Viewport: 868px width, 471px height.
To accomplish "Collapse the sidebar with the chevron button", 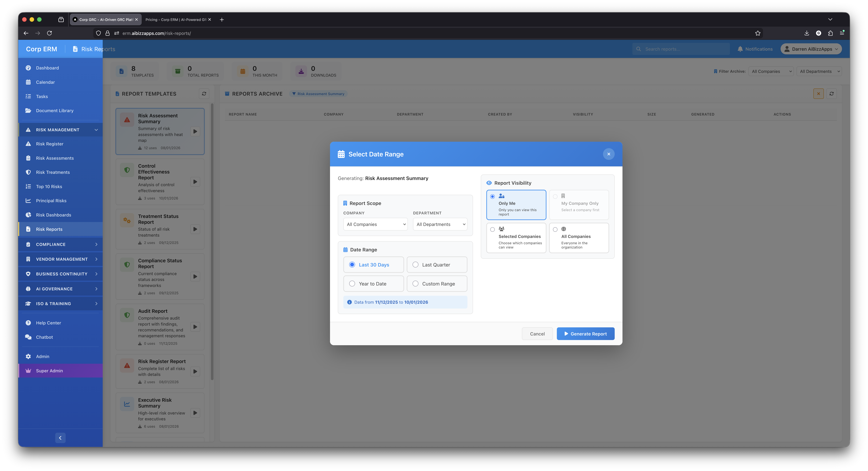I will coord(60,438).
